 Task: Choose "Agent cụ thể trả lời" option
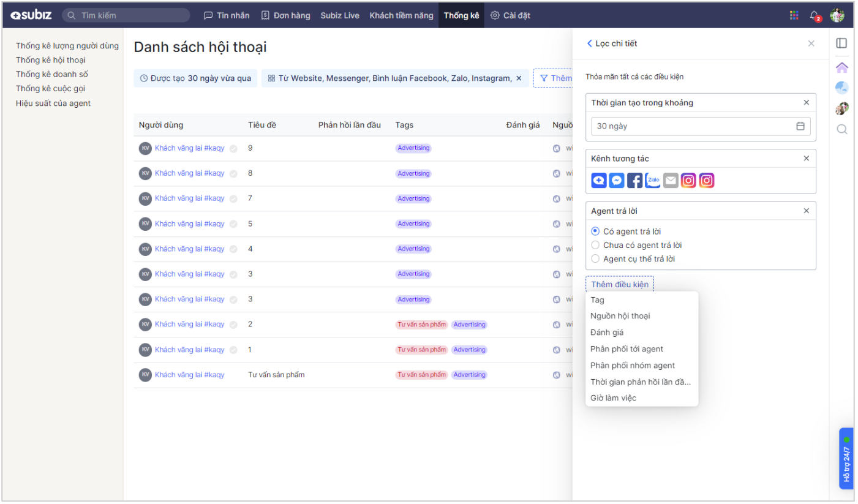[x=595, y=259]
